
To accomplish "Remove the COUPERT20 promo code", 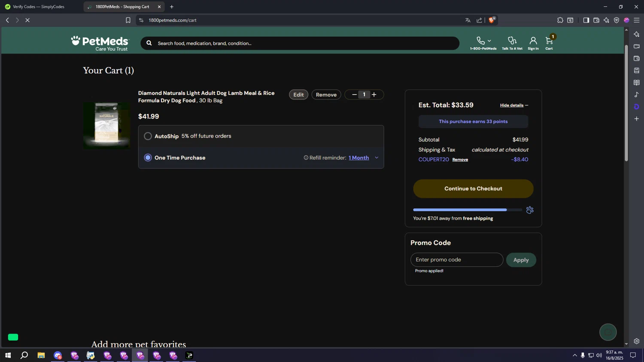I will (460, 160).
